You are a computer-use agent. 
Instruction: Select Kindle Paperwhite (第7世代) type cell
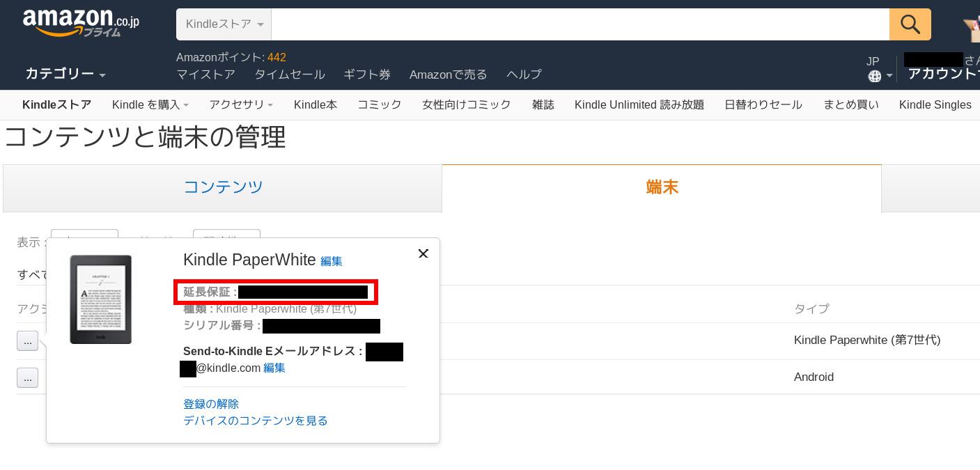click(867, 340)
